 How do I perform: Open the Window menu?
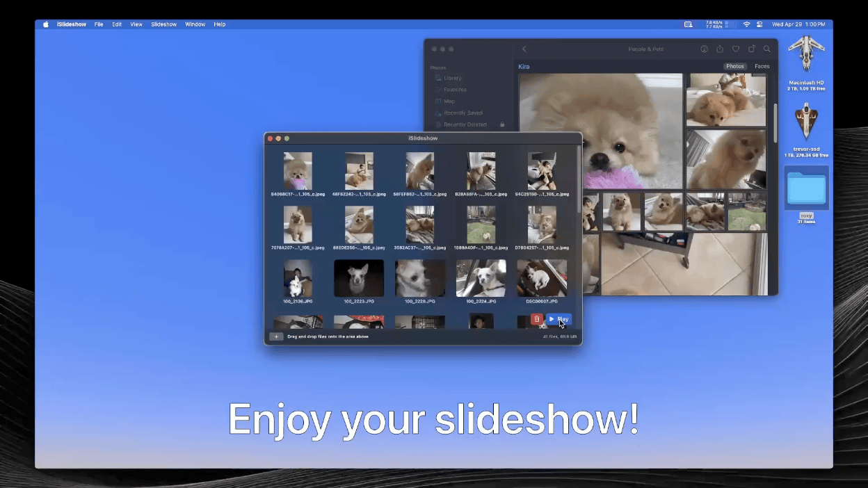(x=195, y=24)
